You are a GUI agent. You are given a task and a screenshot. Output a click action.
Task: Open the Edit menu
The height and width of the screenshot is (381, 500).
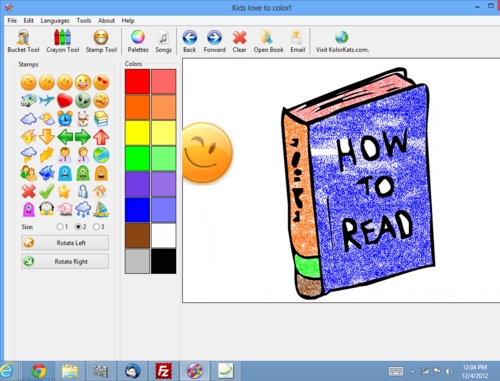tap(28, 21)
